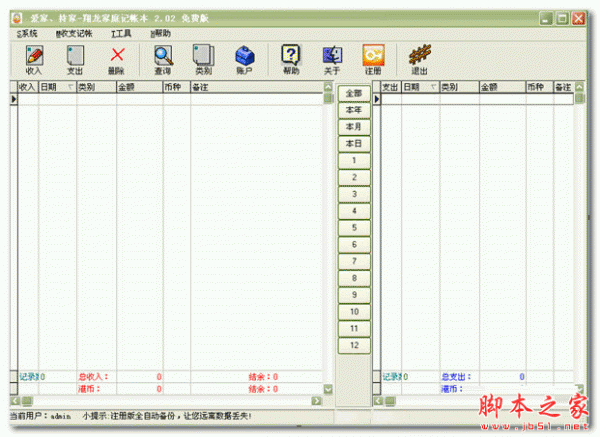Close the application window

(579, 18)
